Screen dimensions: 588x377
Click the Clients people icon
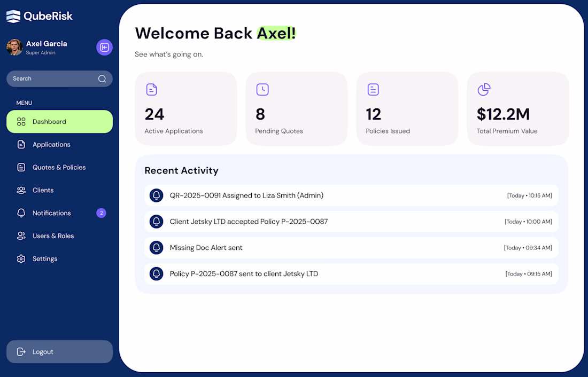tap(21, 190)
